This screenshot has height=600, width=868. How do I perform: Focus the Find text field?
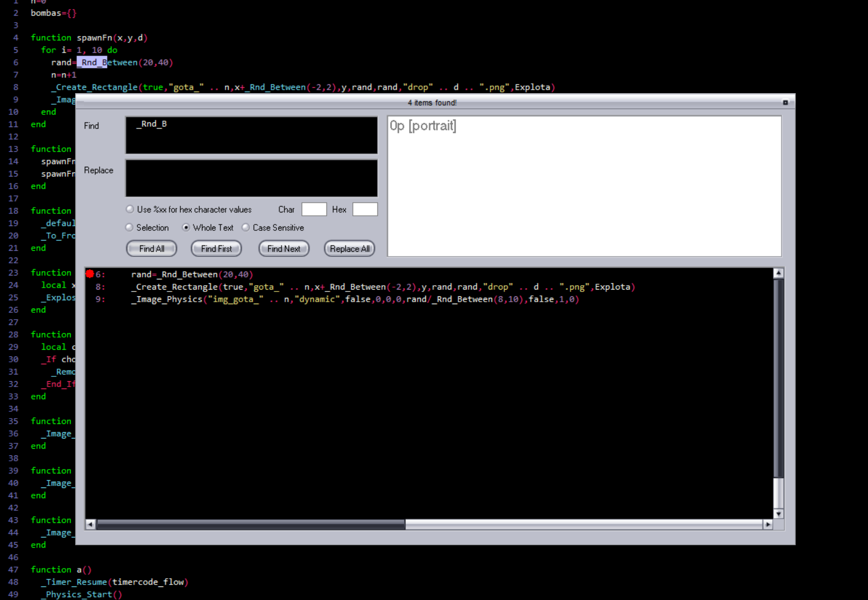[251, 135]
